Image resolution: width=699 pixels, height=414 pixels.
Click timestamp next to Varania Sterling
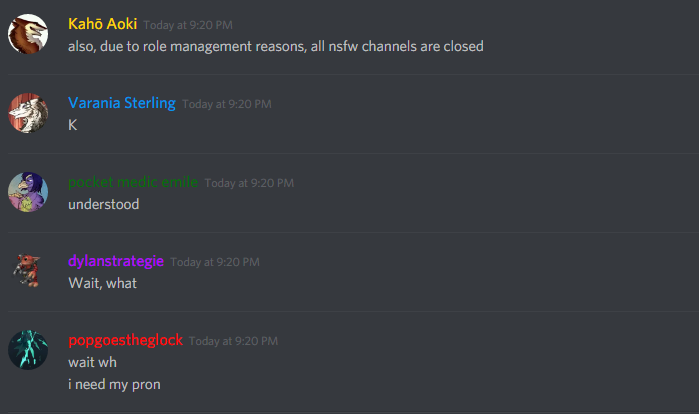point(226,104)
